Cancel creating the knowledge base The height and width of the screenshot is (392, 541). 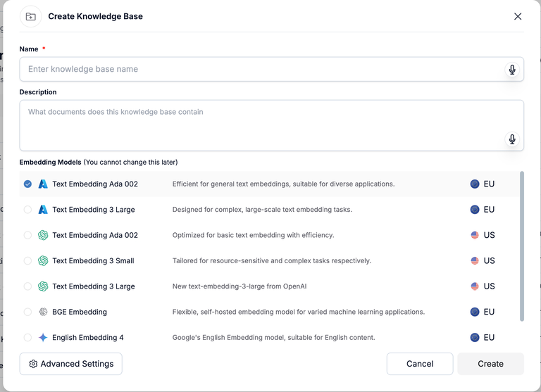[x=420, y=364]
